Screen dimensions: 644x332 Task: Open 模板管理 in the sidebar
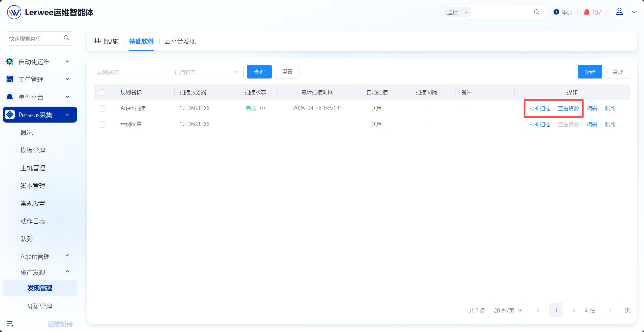point(33,150)
